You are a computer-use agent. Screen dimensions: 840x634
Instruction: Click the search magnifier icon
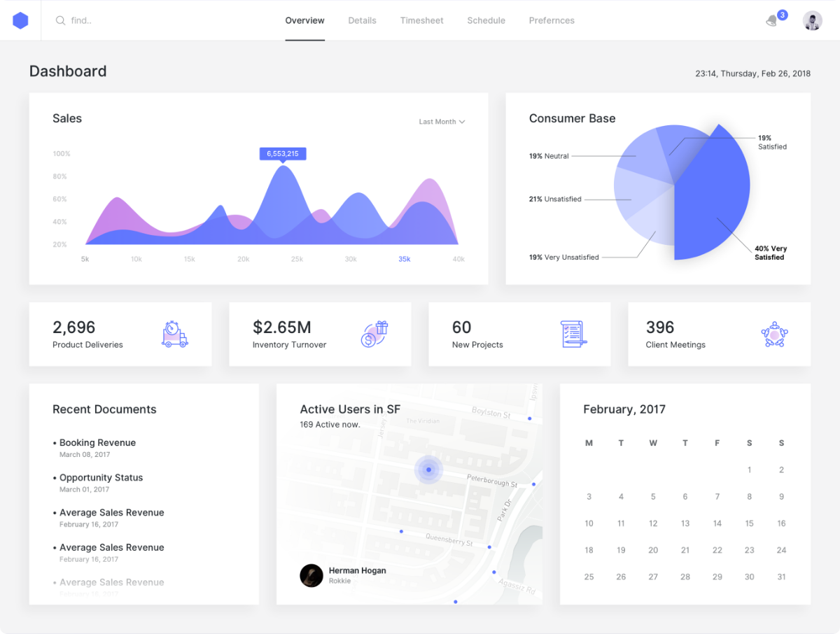click(61, 21)
